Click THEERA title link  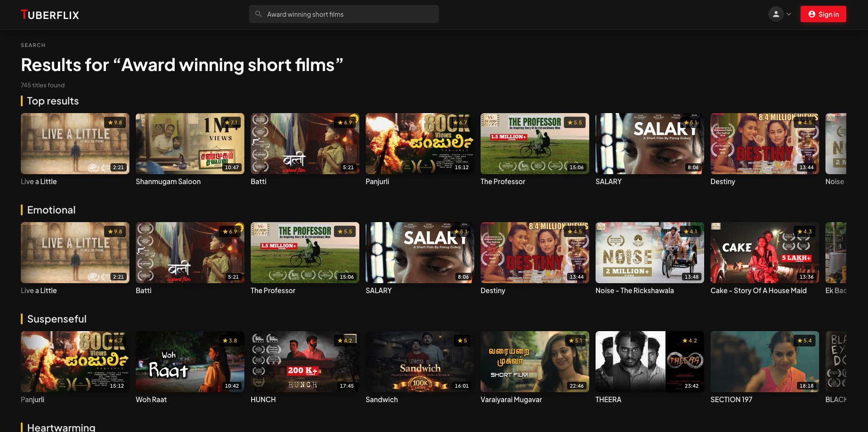click(x=608, y=399)
